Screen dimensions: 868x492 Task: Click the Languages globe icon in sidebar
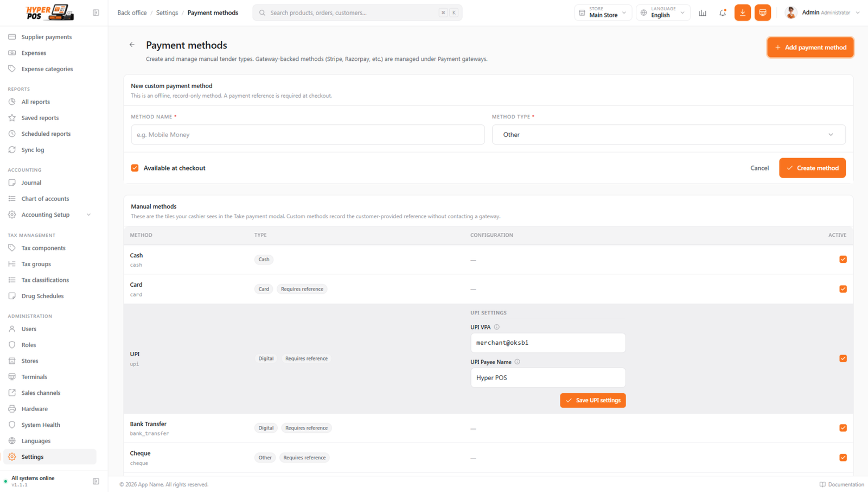pos(12,441)
